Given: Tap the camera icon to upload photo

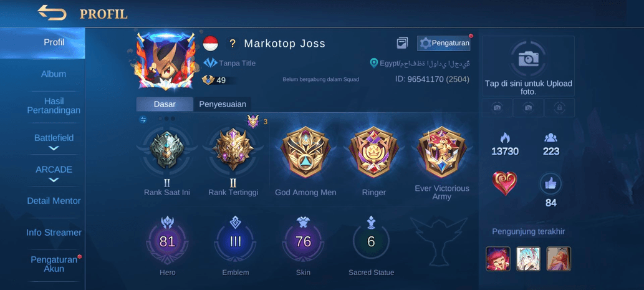Looking at the screenshot, I should (528, 59).
